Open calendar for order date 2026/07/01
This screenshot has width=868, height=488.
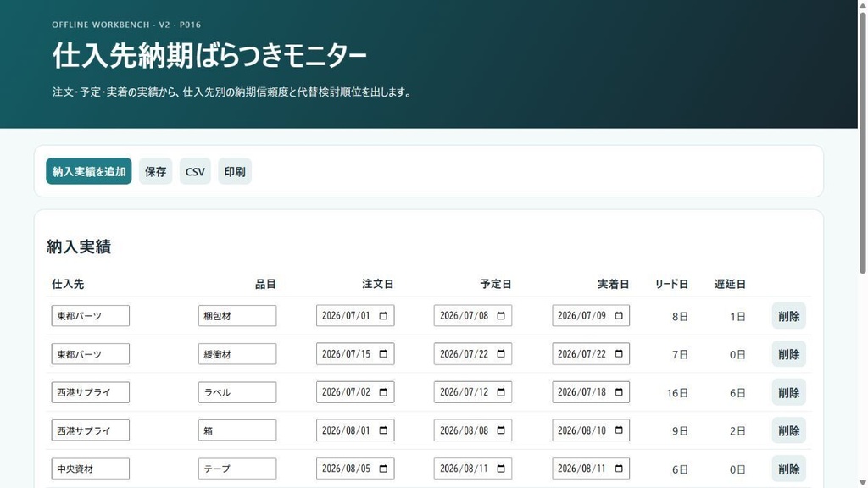pos(383,315)
